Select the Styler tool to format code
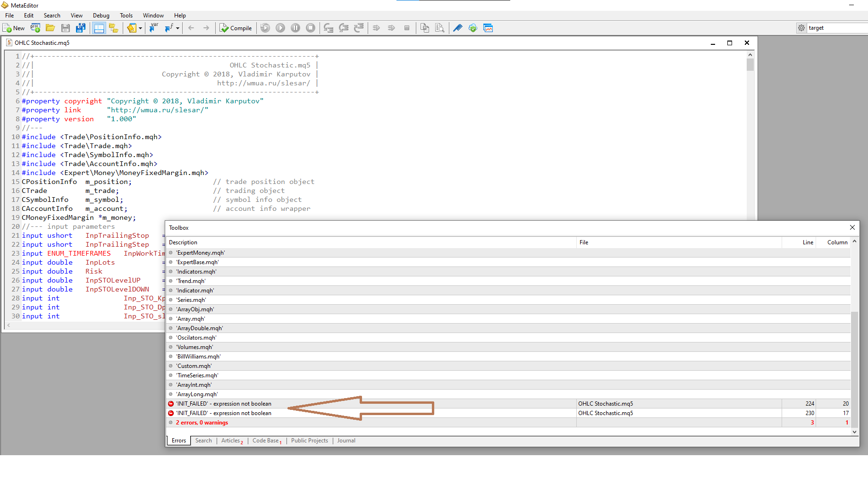This screenshot has width=868, height=483. coord(457,28)
